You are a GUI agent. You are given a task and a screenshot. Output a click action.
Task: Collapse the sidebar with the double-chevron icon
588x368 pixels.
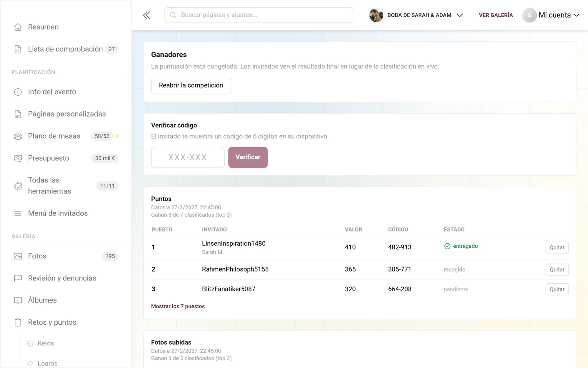(147, 15)
